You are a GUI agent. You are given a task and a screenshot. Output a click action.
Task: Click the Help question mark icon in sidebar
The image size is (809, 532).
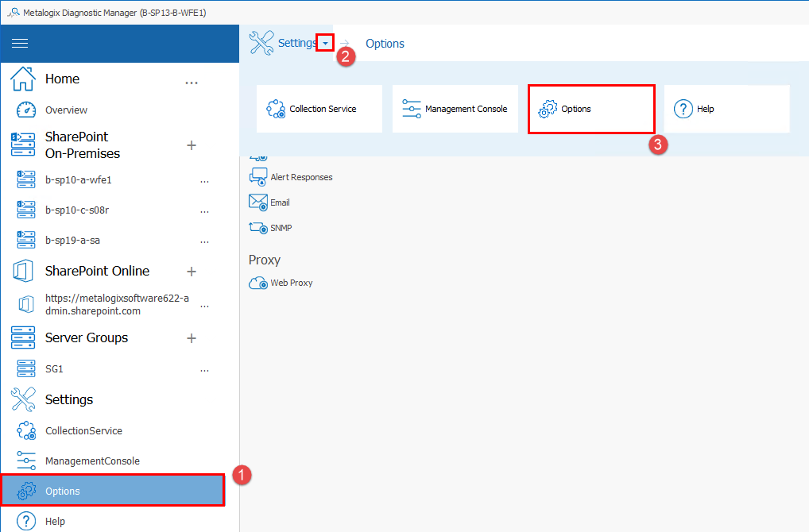point(26,521)
